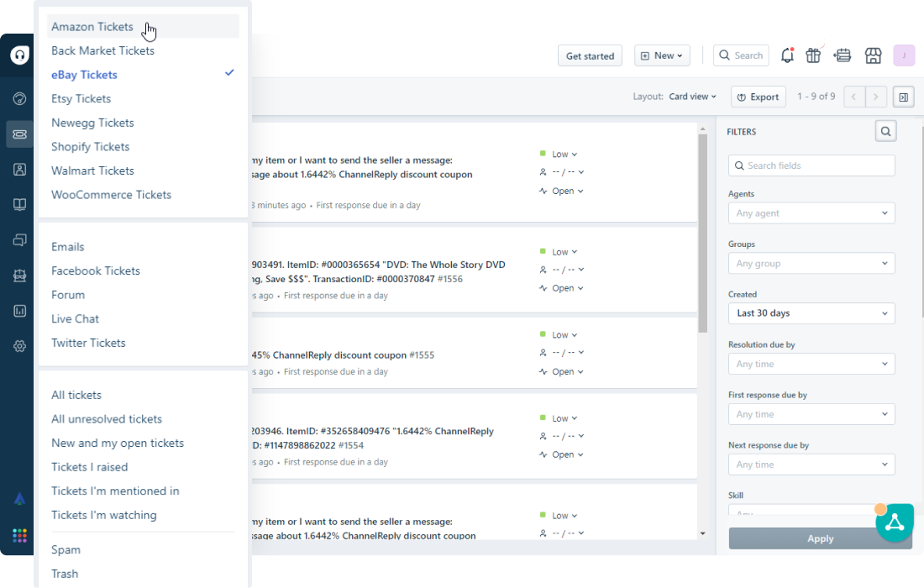924x588 pixels.
Task: Click the ticket list vertical scrollbar
Action: [x=702, y=233]
